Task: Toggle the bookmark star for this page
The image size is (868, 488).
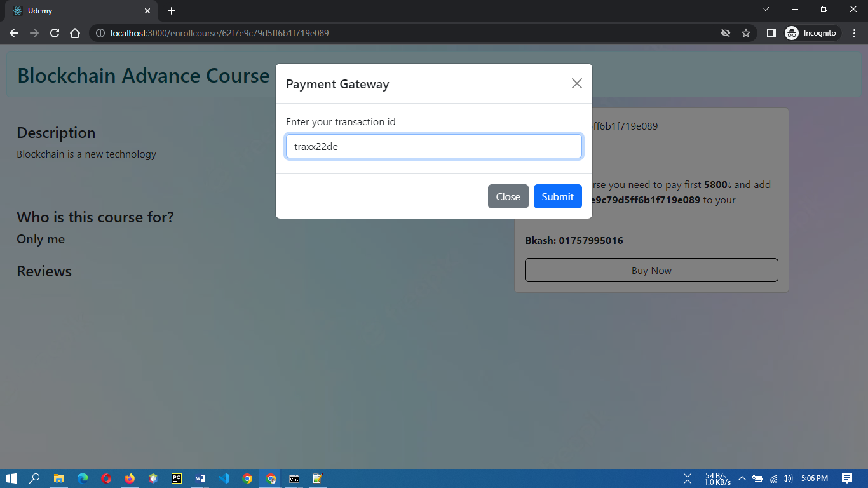Action: tap(745, 32)
